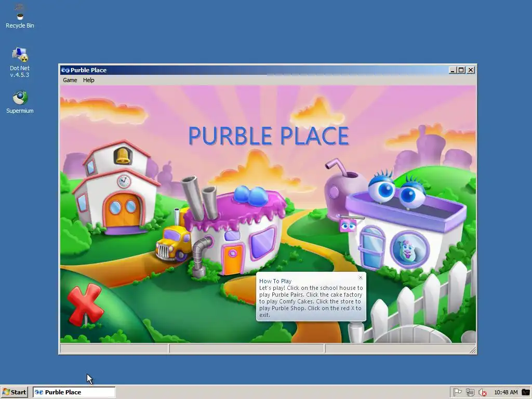Click the orange cake factory door

(x=233, y=259)
